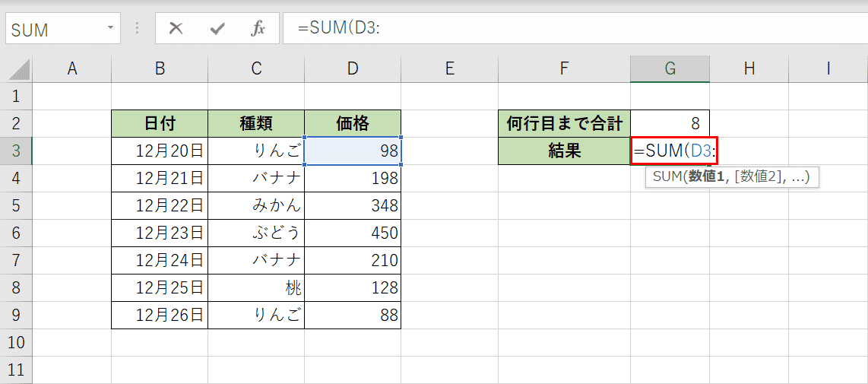The image size is (868, 384).
Task: Select column H header
Action: pos(749,68)
